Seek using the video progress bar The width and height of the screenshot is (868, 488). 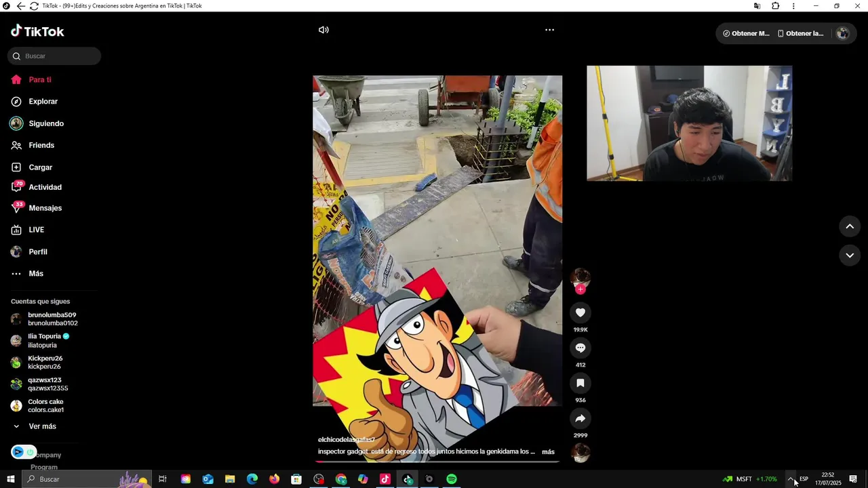[437, 462]
